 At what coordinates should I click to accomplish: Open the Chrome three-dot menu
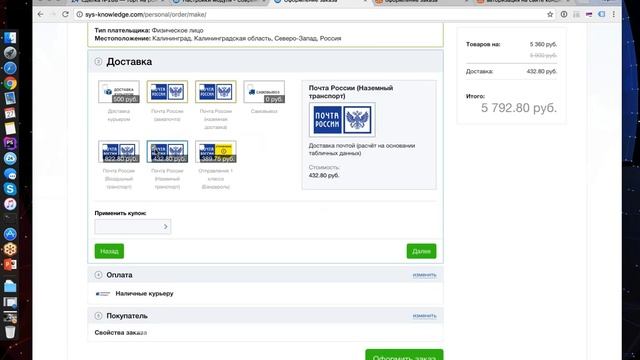[613, 14]
